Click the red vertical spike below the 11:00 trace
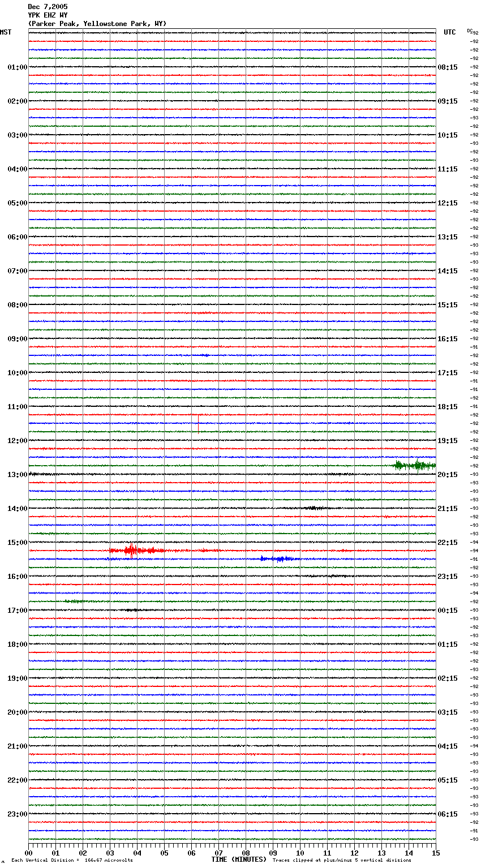This screenshot has height=868, width=481. [x=198, y=423]
